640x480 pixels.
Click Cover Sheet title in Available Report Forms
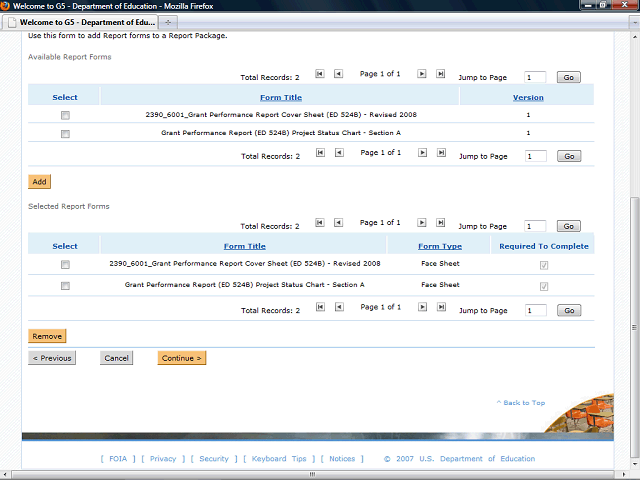[281, 115]
